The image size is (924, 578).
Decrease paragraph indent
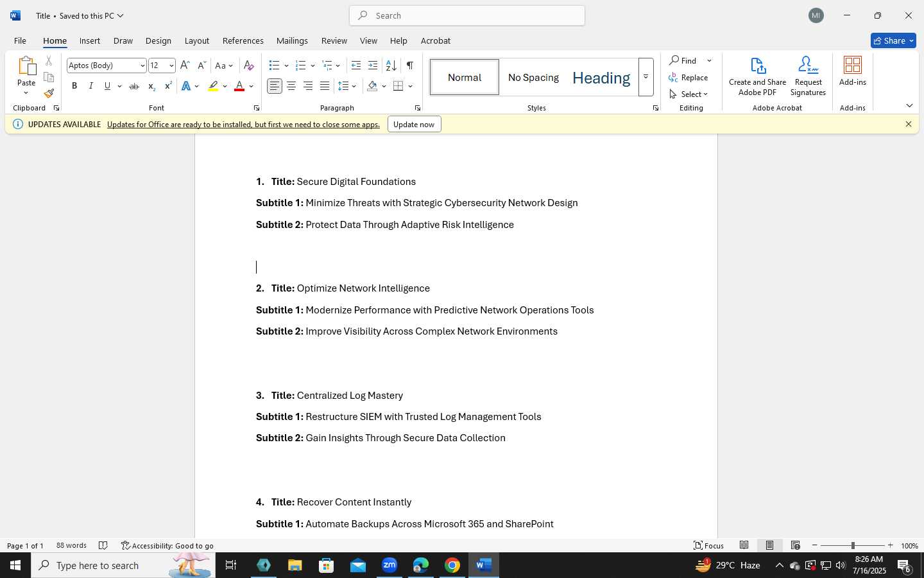[356, 66]
